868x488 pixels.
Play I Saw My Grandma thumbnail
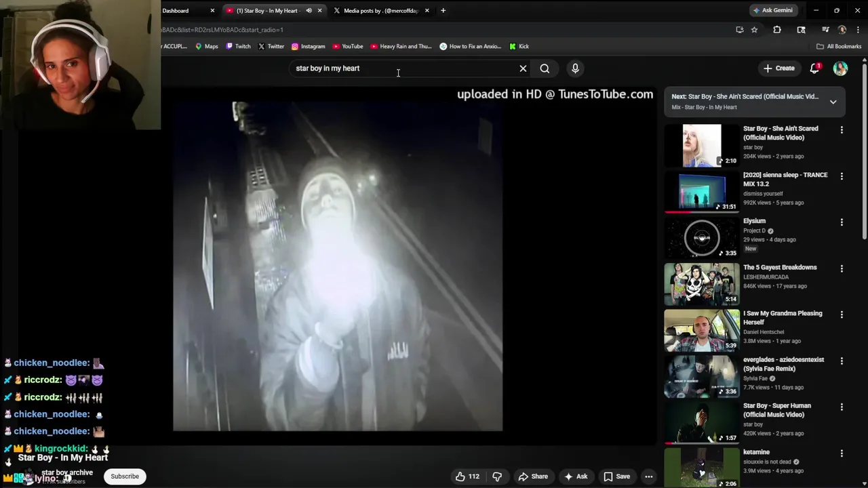(x=702, y=330)
